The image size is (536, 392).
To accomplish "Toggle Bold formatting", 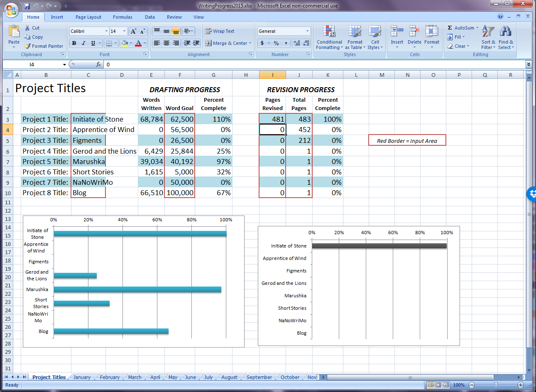I will [74, 43].
